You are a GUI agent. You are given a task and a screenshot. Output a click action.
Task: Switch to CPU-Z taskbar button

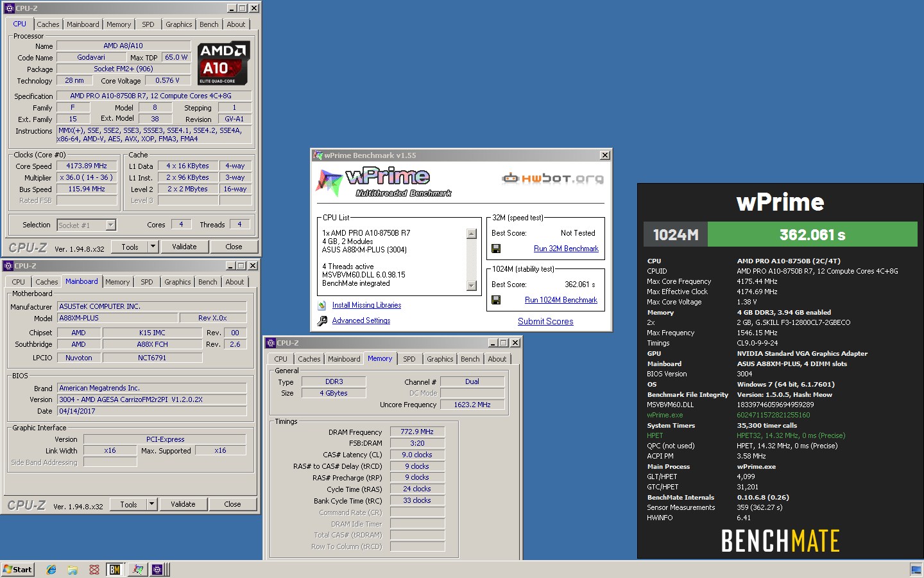pos(158,570)
